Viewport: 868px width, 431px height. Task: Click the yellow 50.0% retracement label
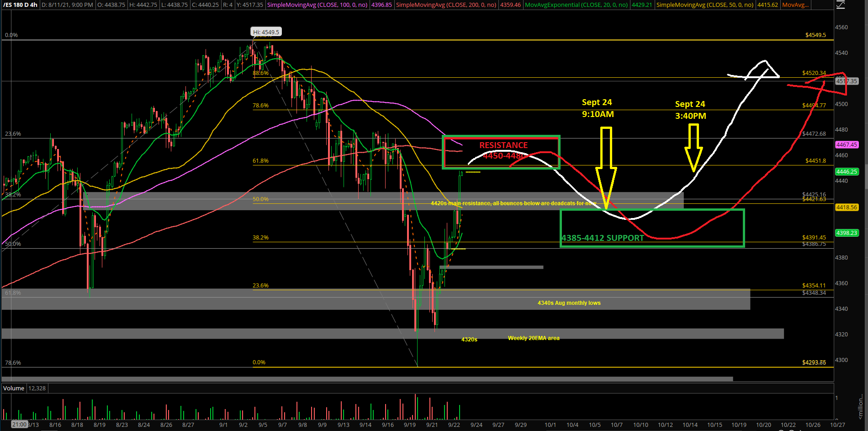(260, 199)
